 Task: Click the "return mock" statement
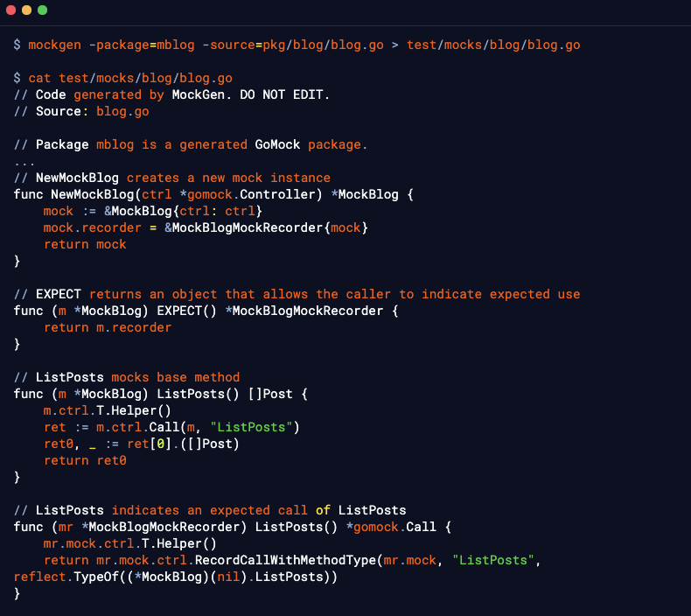click(85, 244)
